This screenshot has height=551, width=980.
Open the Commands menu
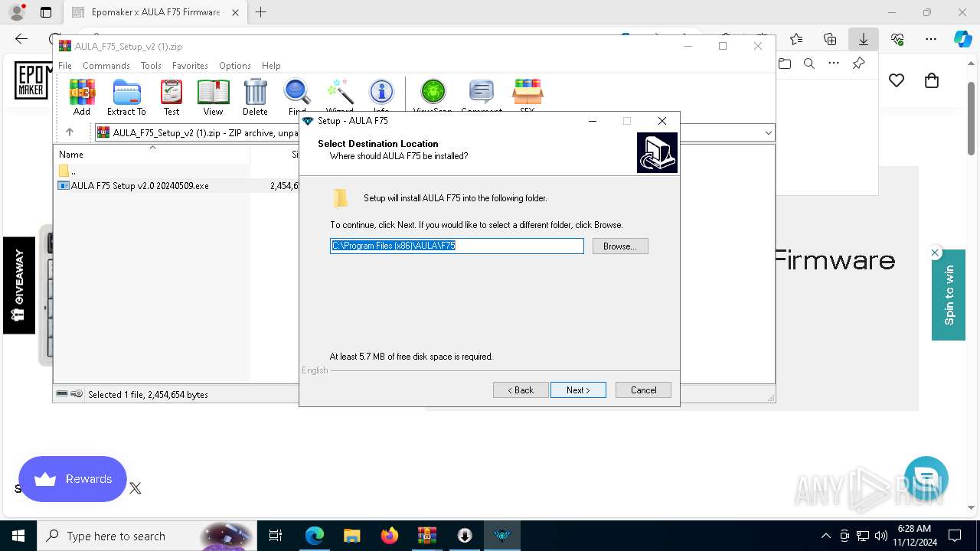tap(106, 66)
